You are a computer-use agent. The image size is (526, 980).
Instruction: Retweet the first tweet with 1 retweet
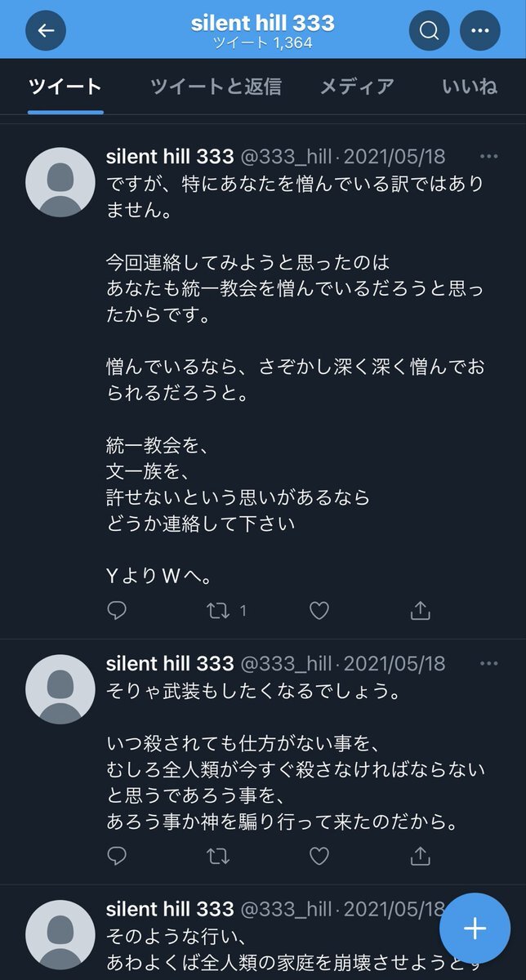coord(219,610)
